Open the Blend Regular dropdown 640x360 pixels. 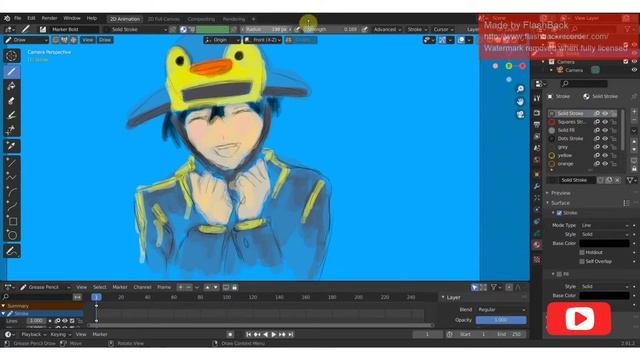click(x=501, y=310)
